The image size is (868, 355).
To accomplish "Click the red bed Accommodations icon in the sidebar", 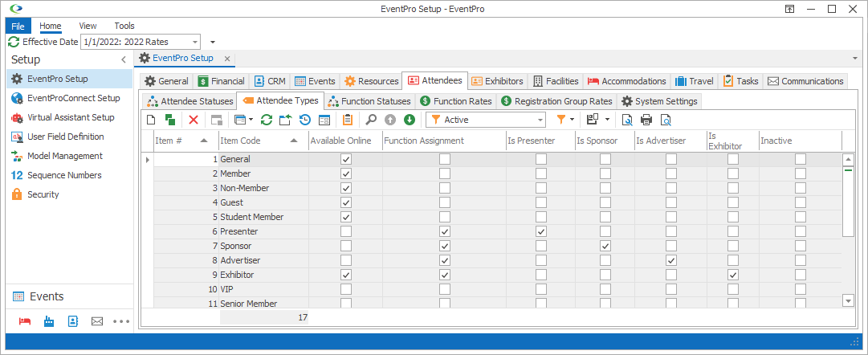I will pos(24,320).
